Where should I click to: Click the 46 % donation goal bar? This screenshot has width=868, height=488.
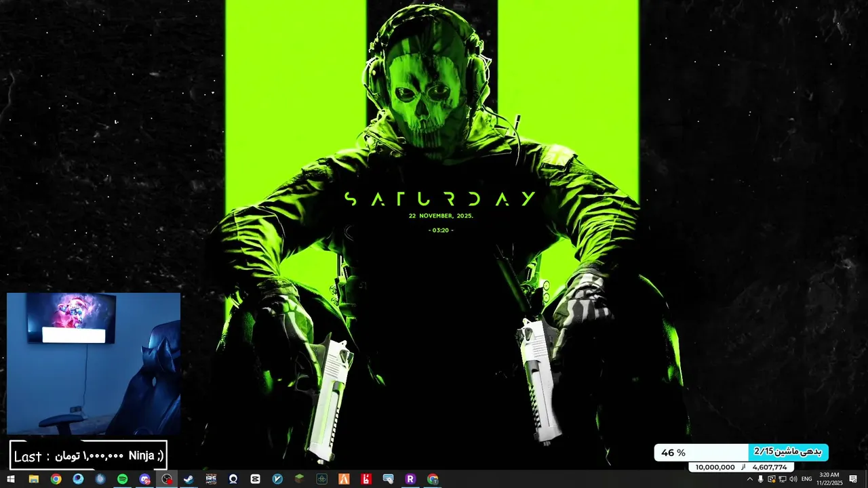point(741,452)
